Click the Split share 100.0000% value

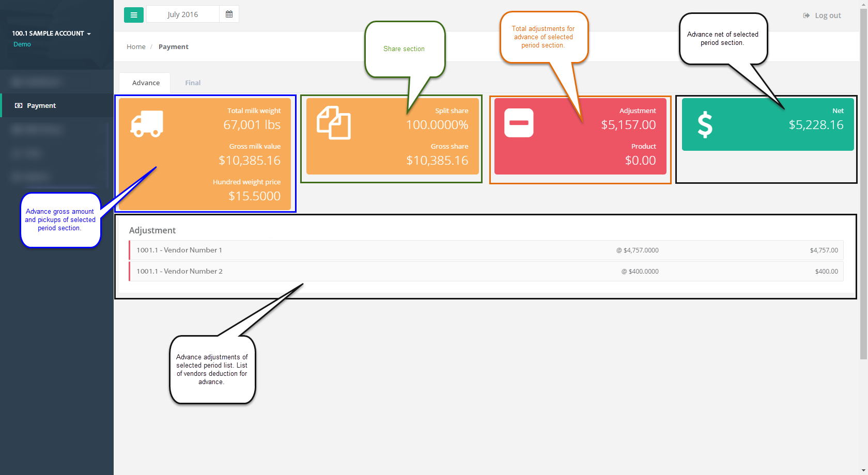coord(437,124)
